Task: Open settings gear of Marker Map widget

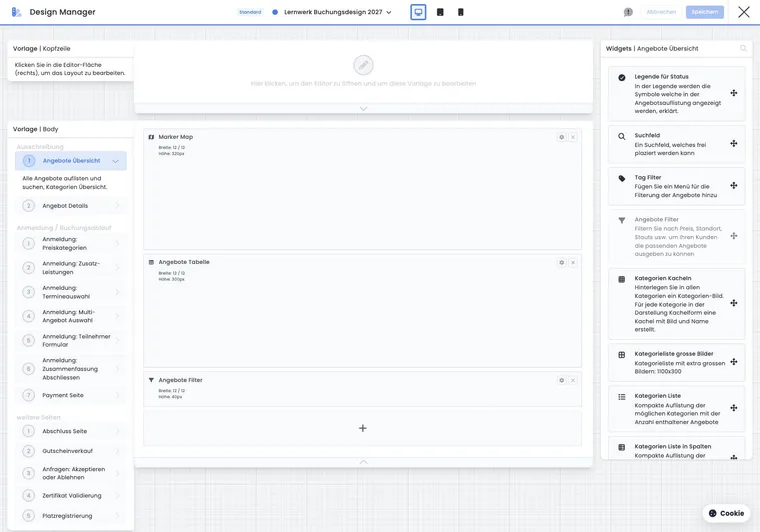Action: [x=561, y=137]
